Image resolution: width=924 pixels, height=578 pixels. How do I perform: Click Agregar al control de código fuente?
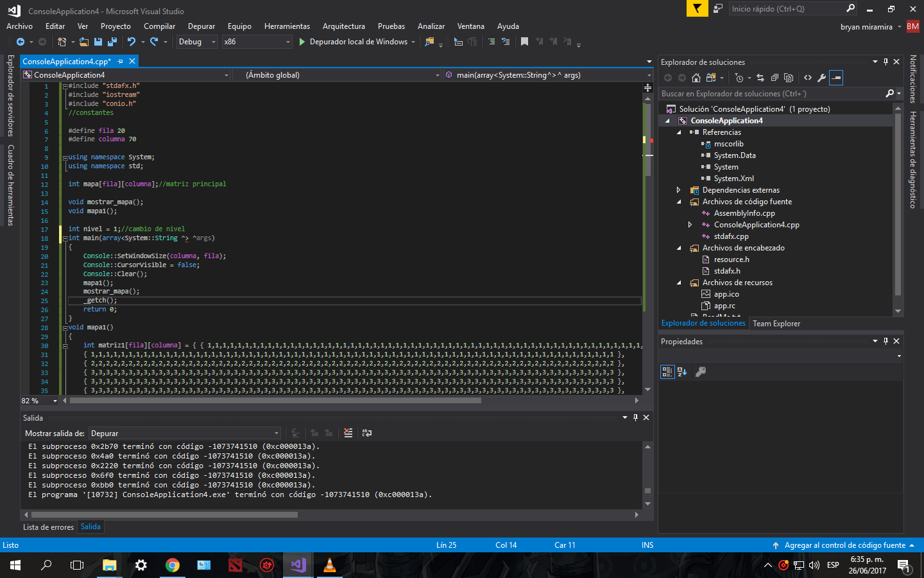844,545
